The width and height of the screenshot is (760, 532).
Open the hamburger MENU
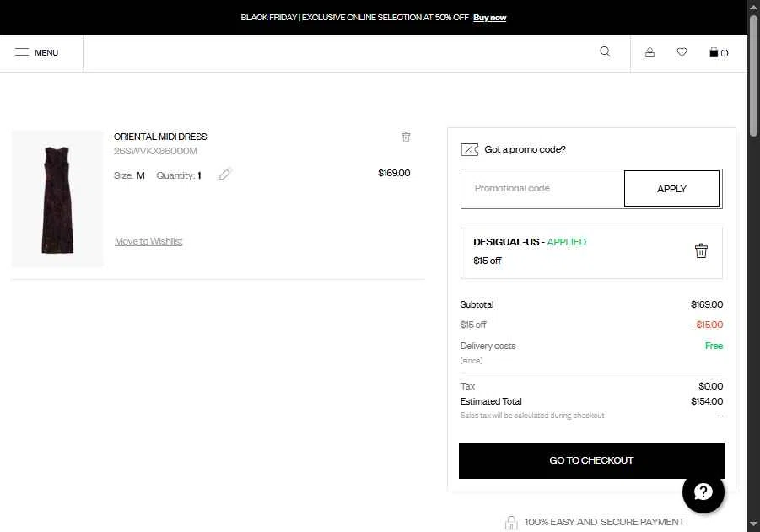coord(36,52)
